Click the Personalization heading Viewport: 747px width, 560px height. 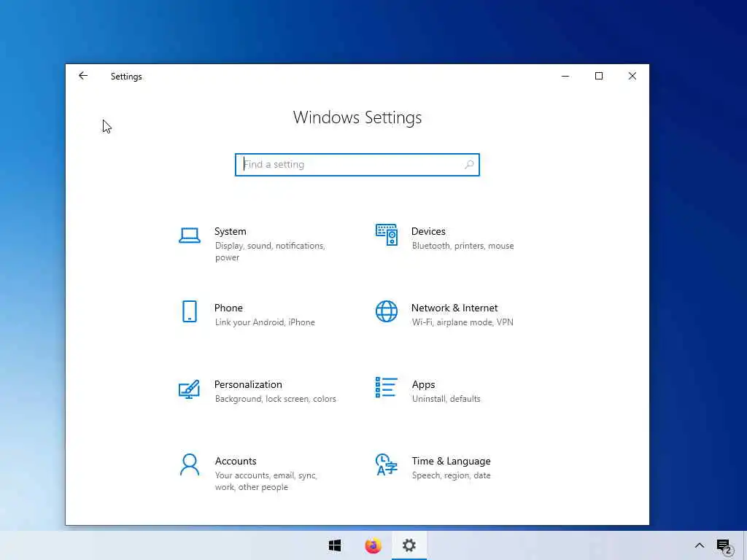(248, 384)
